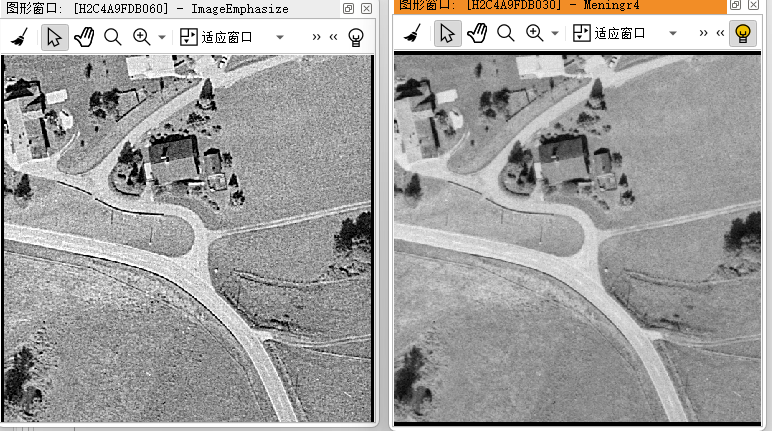Image resolution: width=772 pixels, height=431 pixels.
Task: Activate hand pan tool in ImageEmphasize window
Action: click(x=84, y=37)
